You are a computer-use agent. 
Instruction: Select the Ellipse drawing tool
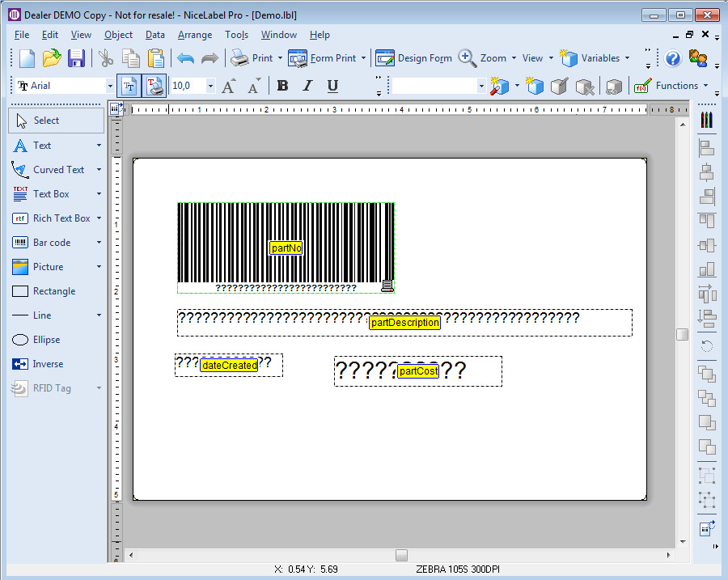coord(46,340)
